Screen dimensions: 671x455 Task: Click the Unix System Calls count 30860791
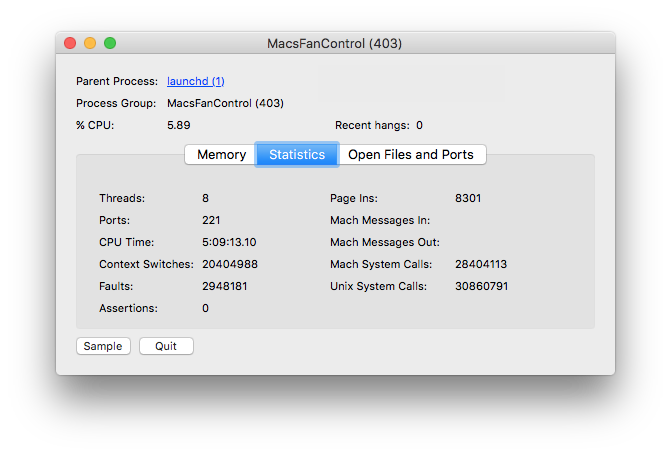pyautogui.click(x=481, y=286)
